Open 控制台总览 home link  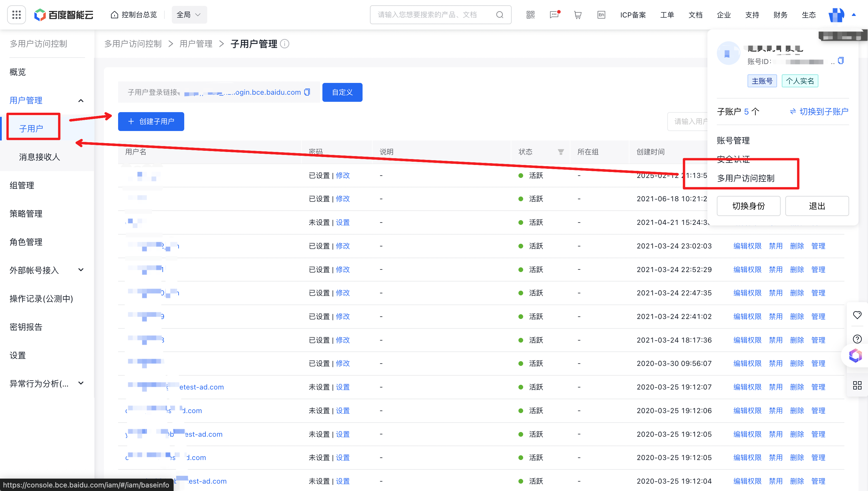[x=134, y=14]
